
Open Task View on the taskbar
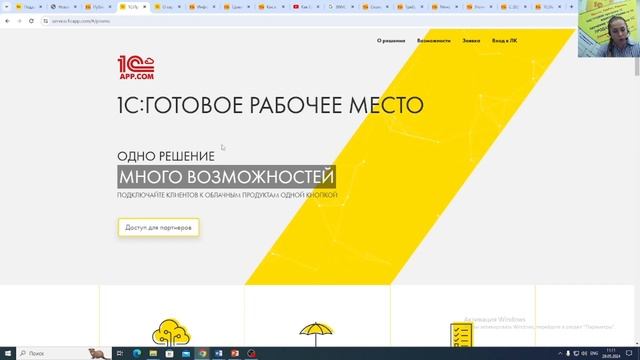click(x=120, y=353)
